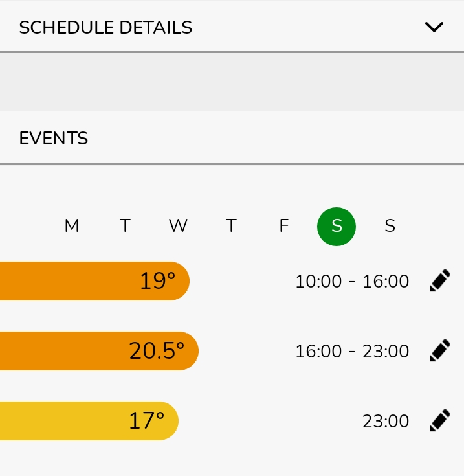
Task: Switch to Friday's events
Action: coord(283,226)
